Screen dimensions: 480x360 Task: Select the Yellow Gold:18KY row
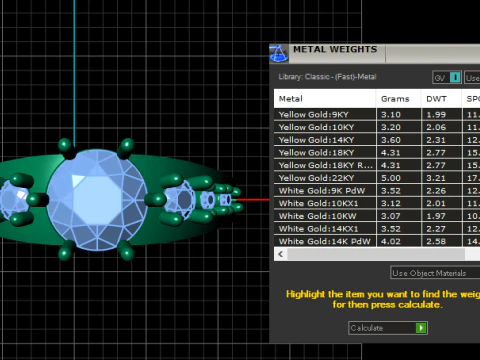click(x=377, y=153)
